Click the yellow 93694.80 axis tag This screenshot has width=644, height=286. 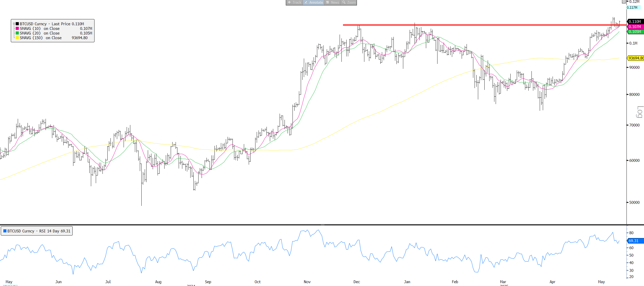pos(636,58)
